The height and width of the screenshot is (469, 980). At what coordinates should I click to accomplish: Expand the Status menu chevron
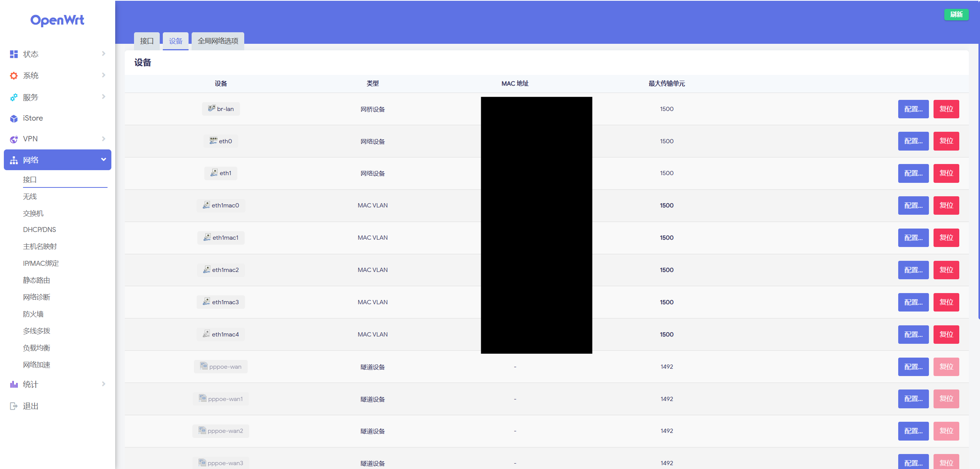[103, 54]
